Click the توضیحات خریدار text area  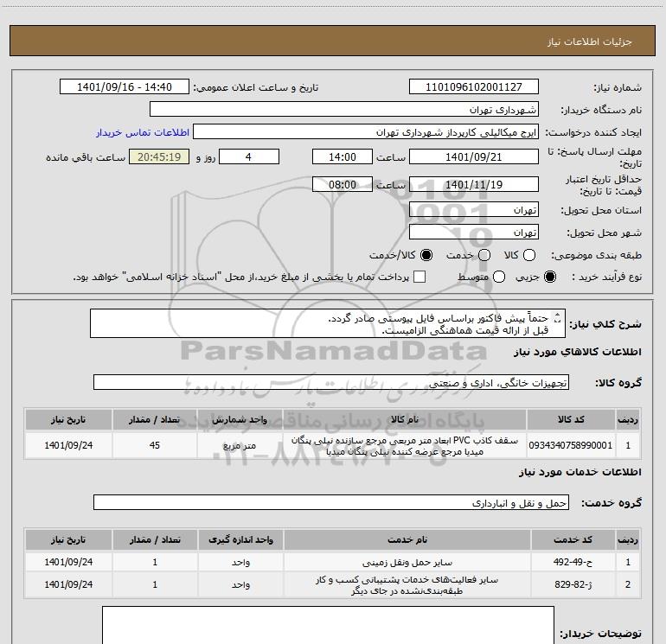click(x=328, y=625)
